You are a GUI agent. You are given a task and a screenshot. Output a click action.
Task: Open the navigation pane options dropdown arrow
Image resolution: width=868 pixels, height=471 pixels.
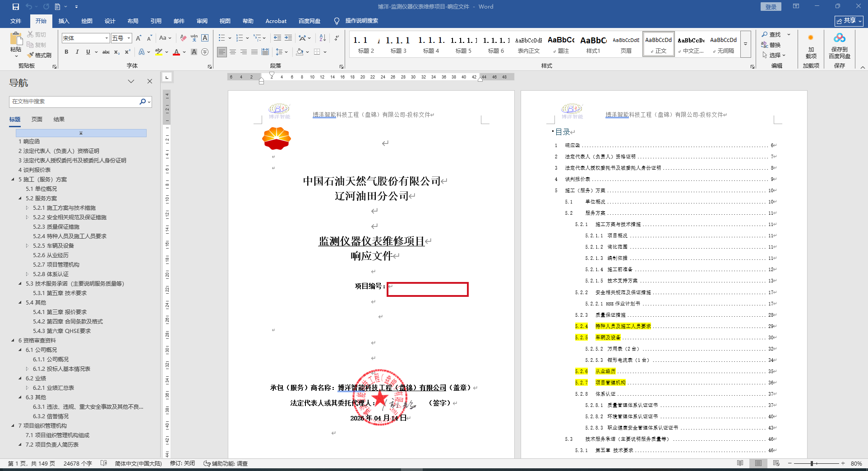pyautogui.click(x=131, y=82)
